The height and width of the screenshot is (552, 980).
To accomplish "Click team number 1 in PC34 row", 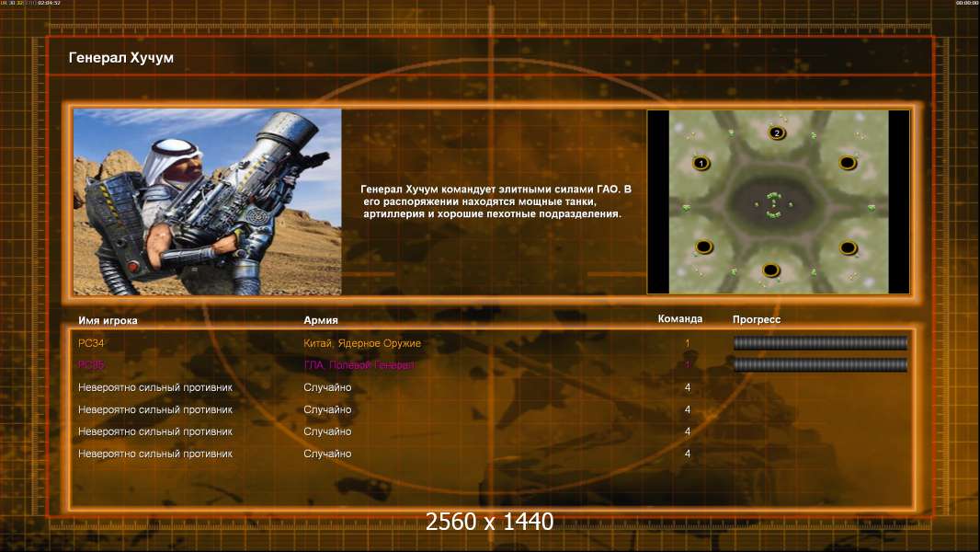I will (687, 343).
